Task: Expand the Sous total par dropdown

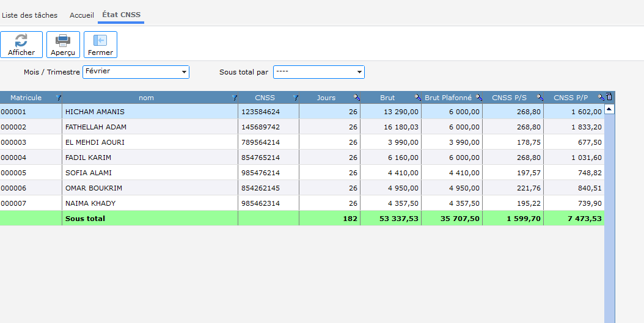Action: point(359,72)
